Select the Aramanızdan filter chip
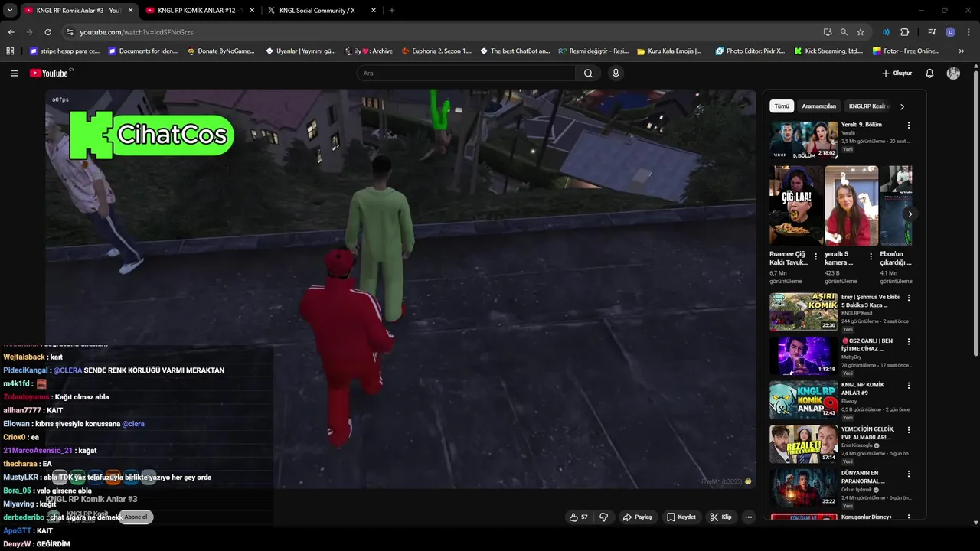Screen dimensions: 980x551 (818, 106)
